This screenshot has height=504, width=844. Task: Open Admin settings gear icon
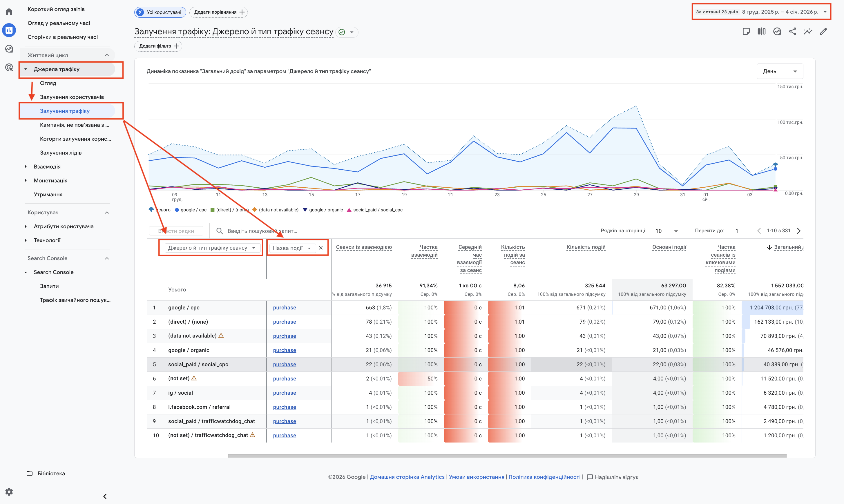[9, 492]
